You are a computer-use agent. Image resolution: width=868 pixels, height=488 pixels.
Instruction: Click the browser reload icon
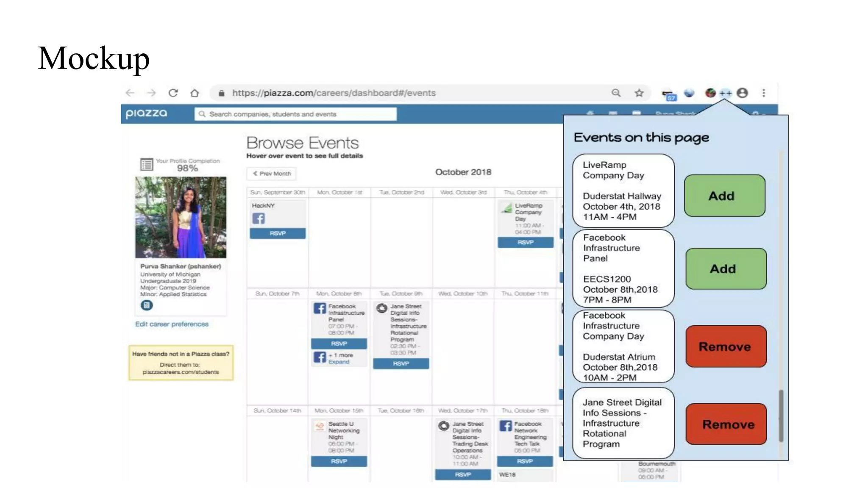click(x=173, y=93)
